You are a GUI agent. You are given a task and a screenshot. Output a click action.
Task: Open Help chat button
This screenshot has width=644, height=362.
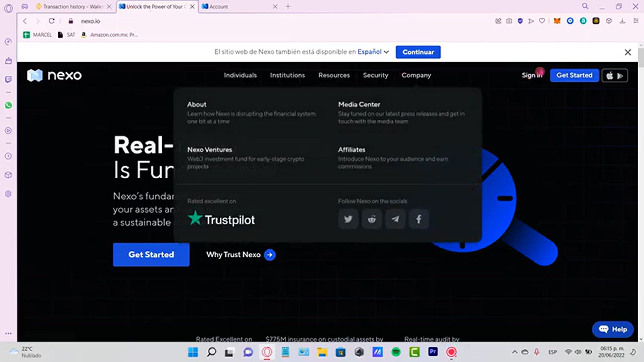pyautogui.click(x=613, y=329)
